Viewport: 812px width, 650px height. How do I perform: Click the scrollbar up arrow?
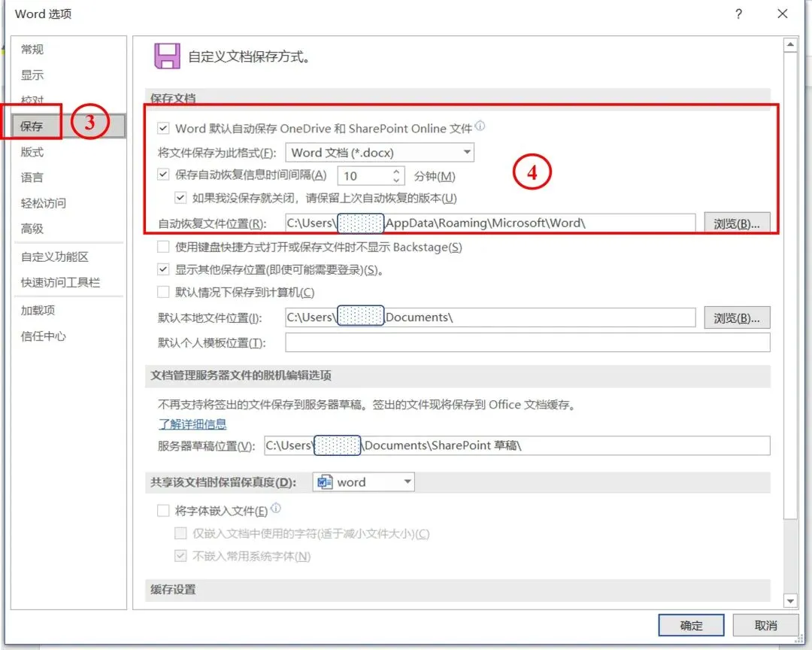[790, 44]
